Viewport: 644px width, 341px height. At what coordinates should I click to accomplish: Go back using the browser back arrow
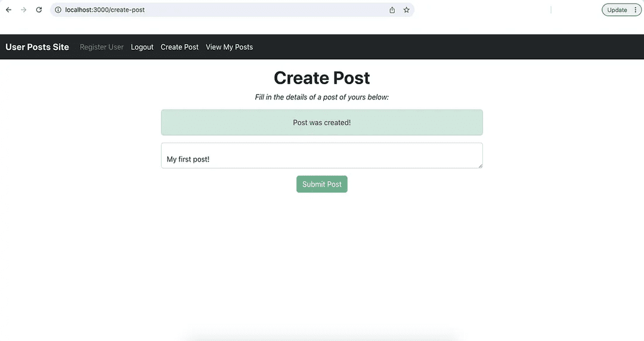[8, 10]
